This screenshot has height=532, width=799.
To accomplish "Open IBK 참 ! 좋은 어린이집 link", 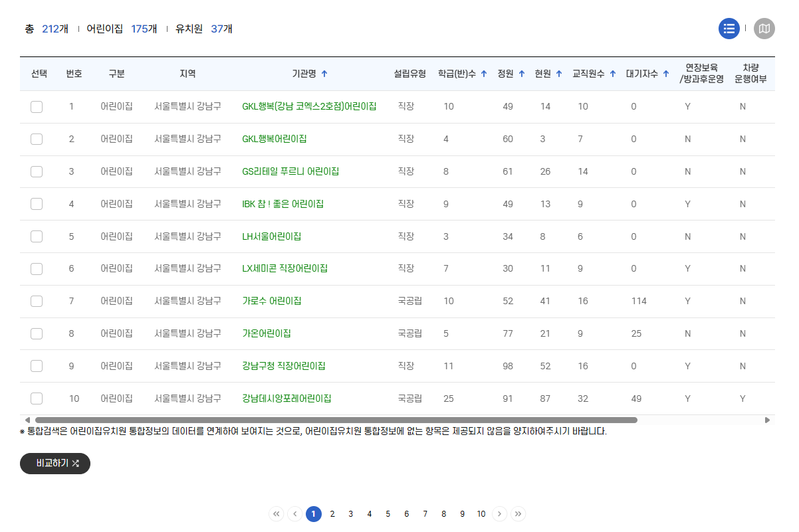I will (x=283, y=204).
